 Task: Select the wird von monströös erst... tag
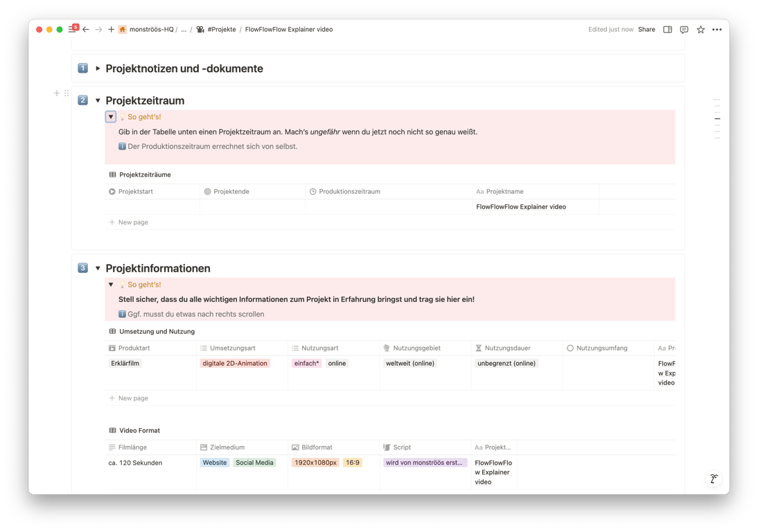coord(425,463)
